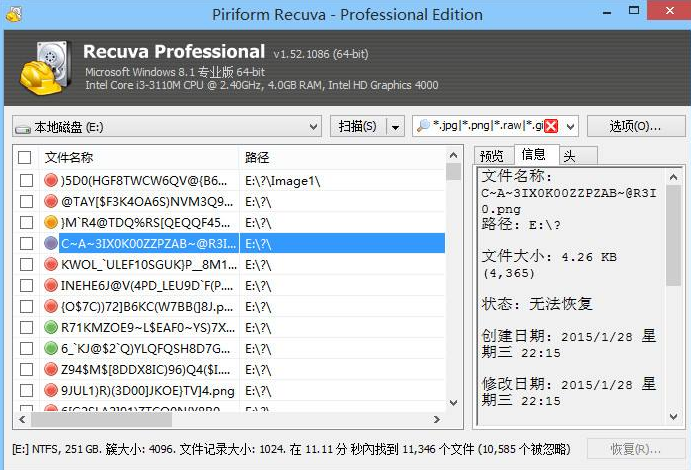Click the file list horizontal scrollbar thumb
Image resolution: width=691 pixels, height=470 pixels.
click(x=101, y=419)
